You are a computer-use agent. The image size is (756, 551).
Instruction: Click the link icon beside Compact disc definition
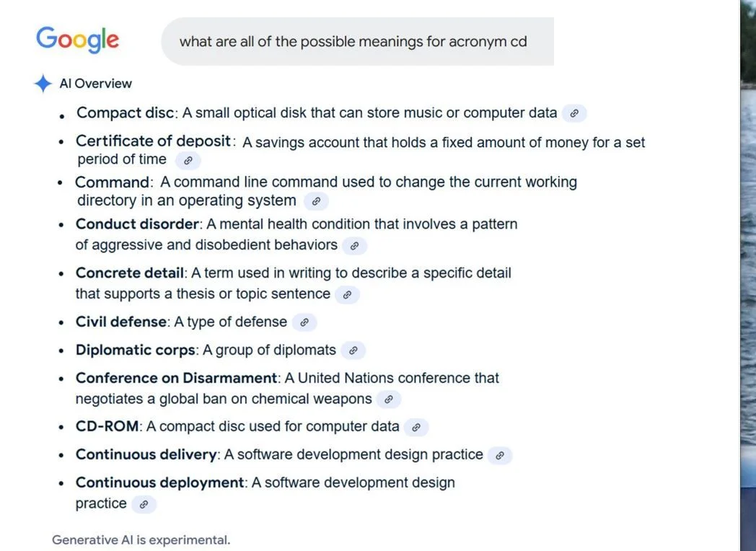[x=574, y=113]
